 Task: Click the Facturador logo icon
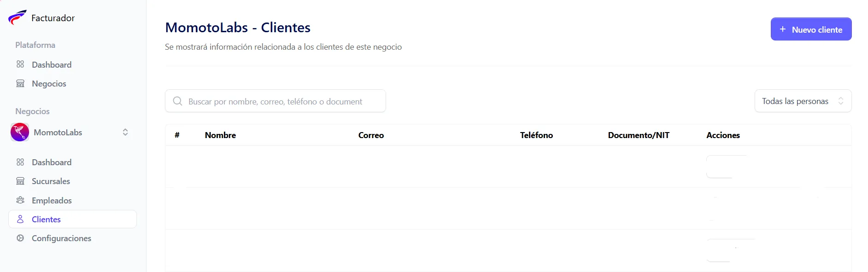coord(17,17)
